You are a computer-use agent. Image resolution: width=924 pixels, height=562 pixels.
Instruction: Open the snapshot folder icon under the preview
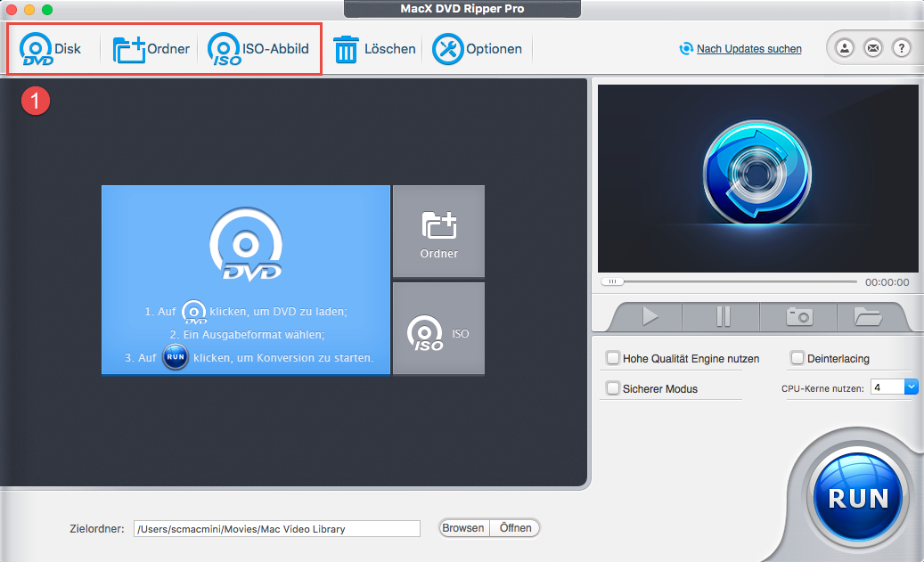(x=868, y=316)
